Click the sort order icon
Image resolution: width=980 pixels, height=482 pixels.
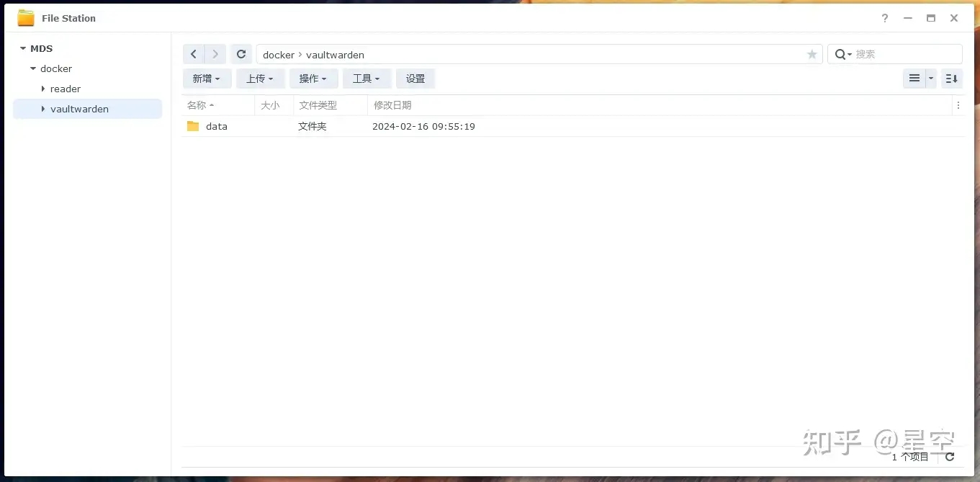[x=951, y=79]
